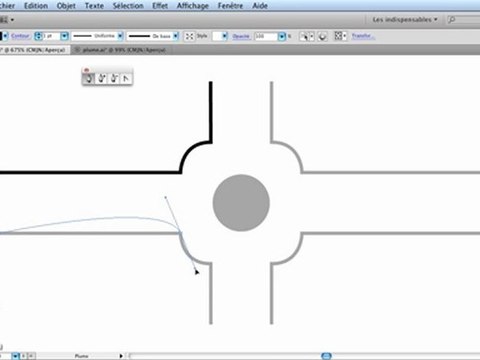Open the zoom level dropdown in status bar
Viewport: 480px width, 360px height.
tap(15, 356)
